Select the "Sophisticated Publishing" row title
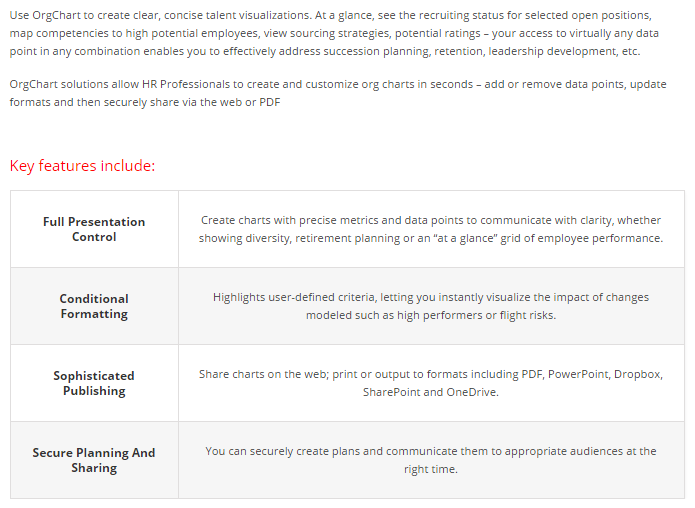The height and width of the screenshot is (508, 695). point(94,383)
